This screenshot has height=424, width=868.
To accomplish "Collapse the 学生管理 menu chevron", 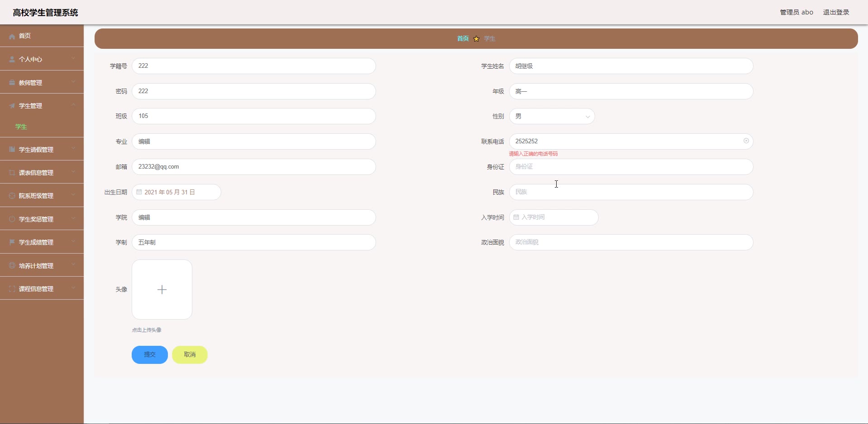I will (x=73, y=105).
